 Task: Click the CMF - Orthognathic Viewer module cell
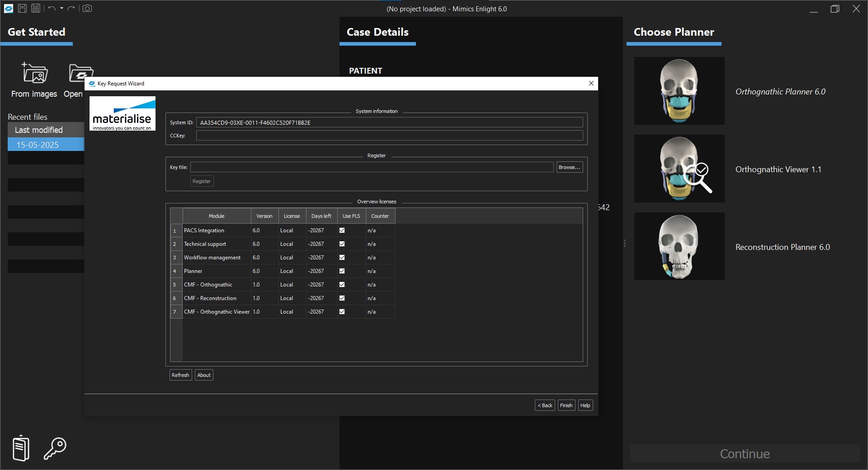217,312
